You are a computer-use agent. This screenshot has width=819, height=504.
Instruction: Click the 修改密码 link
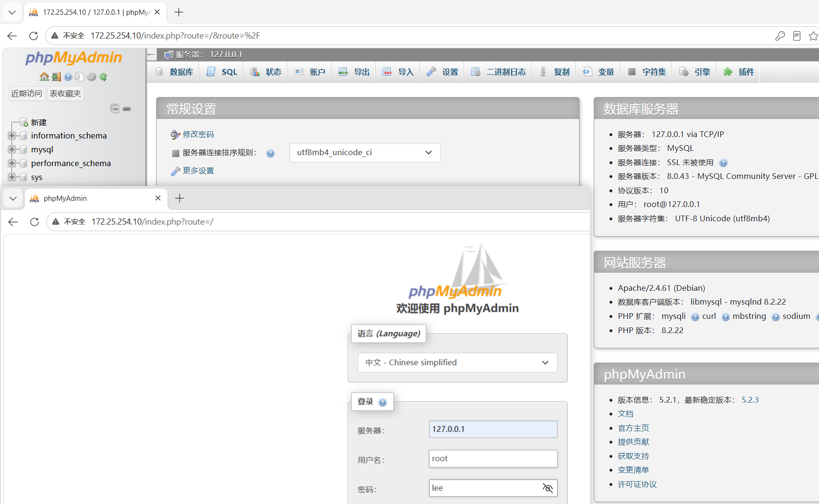click(x=198, y=135)
